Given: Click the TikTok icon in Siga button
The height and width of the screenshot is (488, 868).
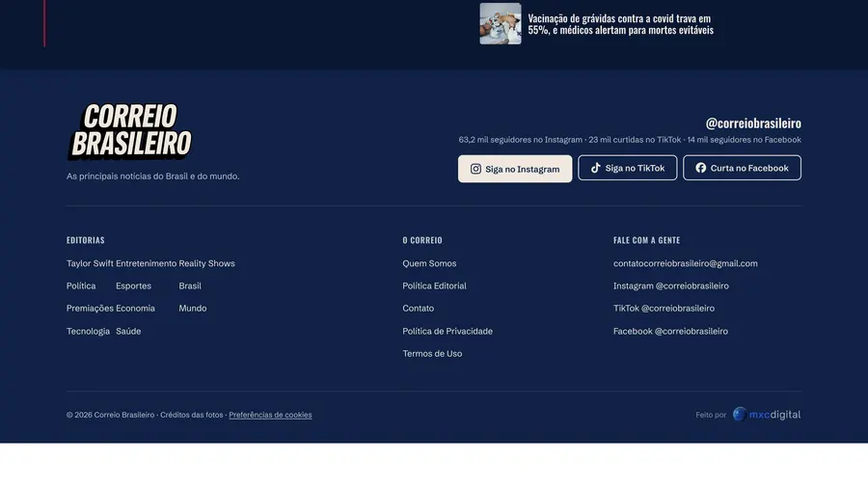Looking at the screenshot, I should point(596,168).
